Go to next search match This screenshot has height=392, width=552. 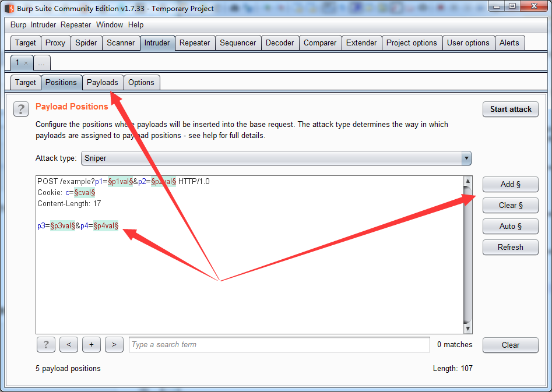pos(114,344)
